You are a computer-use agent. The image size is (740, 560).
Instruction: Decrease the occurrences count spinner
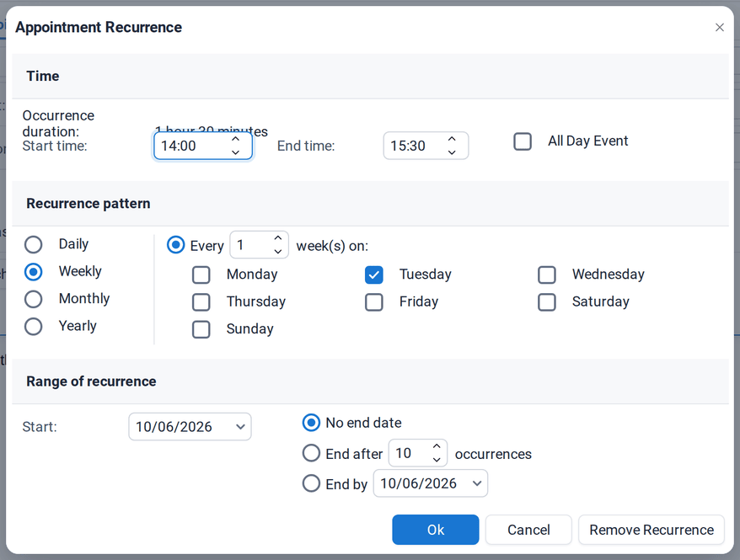click(x=437, y=460)
